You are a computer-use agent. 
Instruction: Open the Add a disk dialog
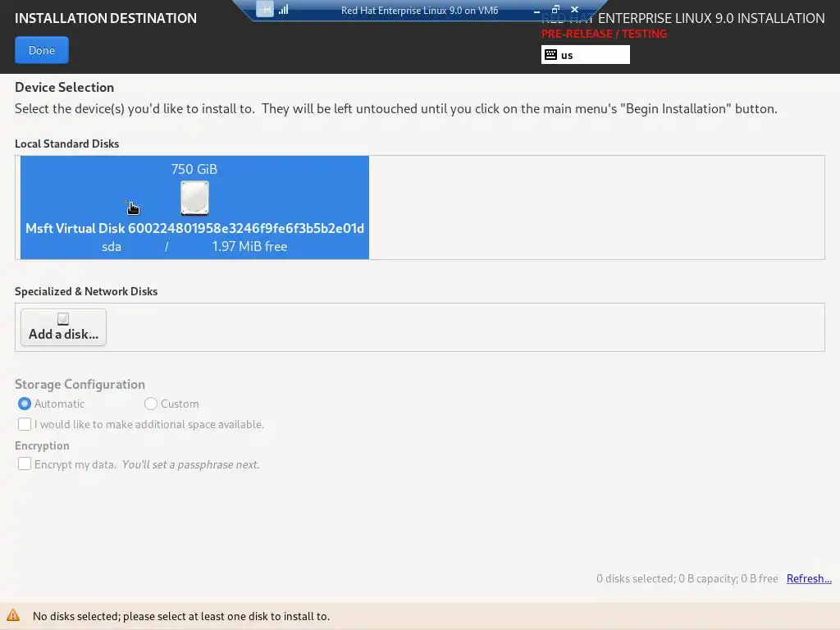point(63,327)
